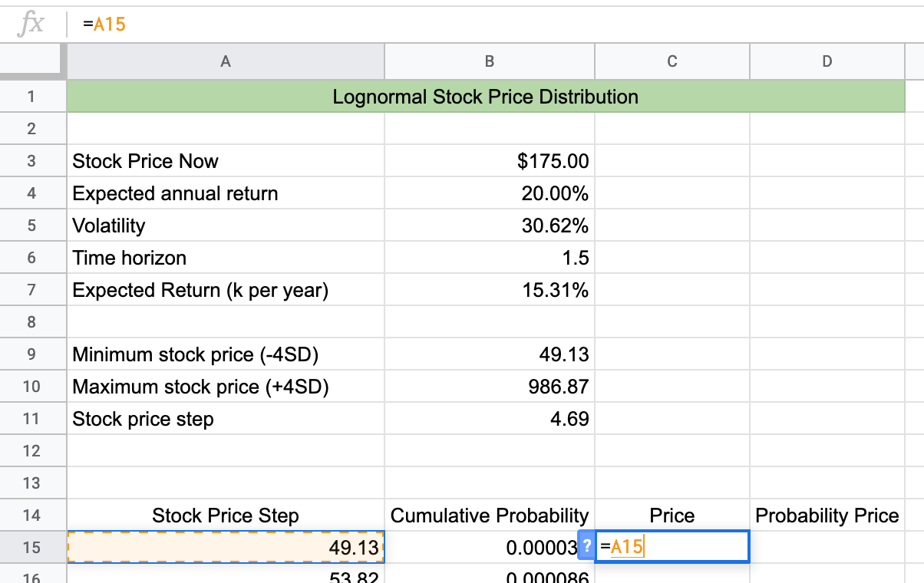This screenshot has height=583, width=924.
Task: Click the 4.69 cell
Action: (490, 419)
